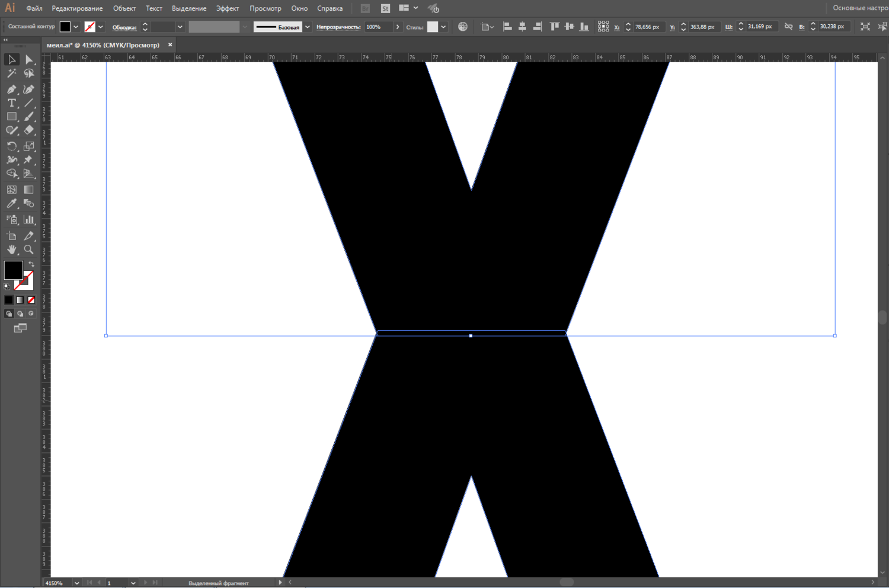
Task: Select the Direct Selection tool
Action: 28,59
